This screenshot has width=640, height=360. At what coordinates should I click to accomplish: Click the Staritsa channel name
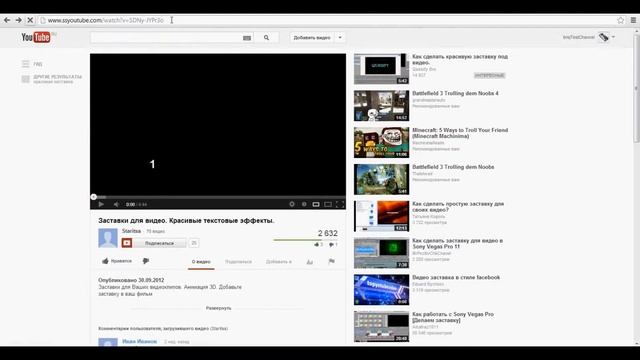point(131,231)
